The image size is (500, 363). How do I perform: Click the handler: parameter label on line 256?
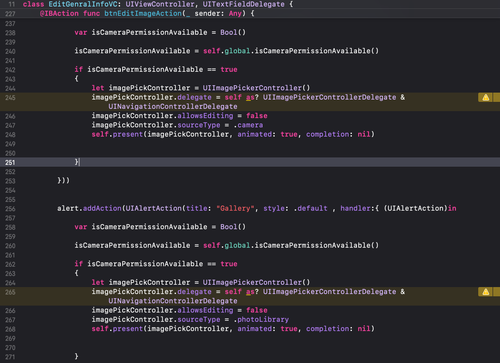[x=357, y=208]
